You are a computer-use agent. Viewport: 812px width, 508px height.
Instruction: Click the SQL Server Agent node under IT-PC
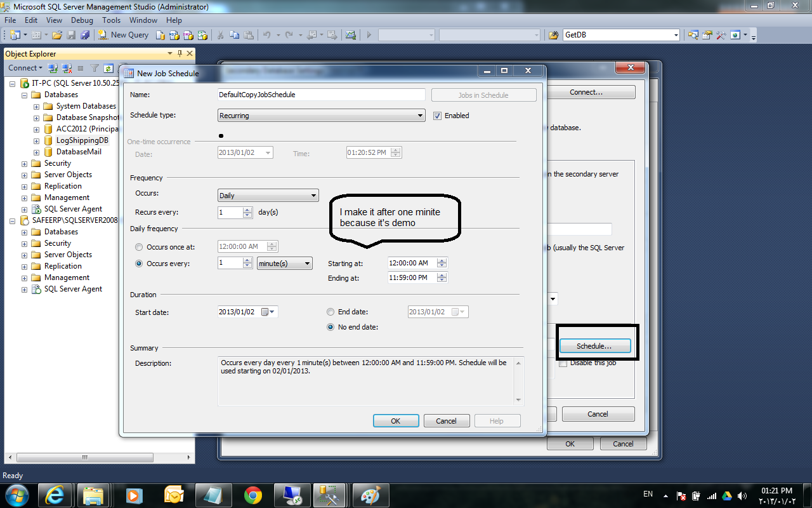coord(73,209)
